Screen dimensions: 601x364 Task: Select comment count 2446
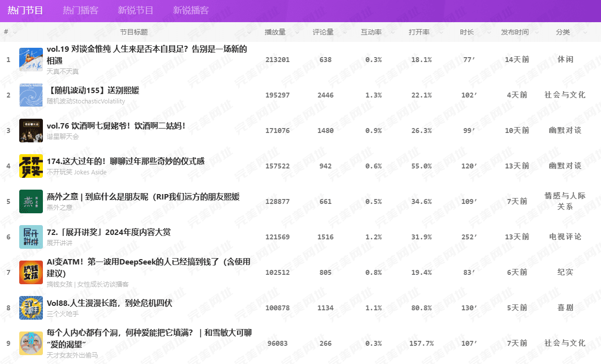pyautogui.click(x=325, y=95)
